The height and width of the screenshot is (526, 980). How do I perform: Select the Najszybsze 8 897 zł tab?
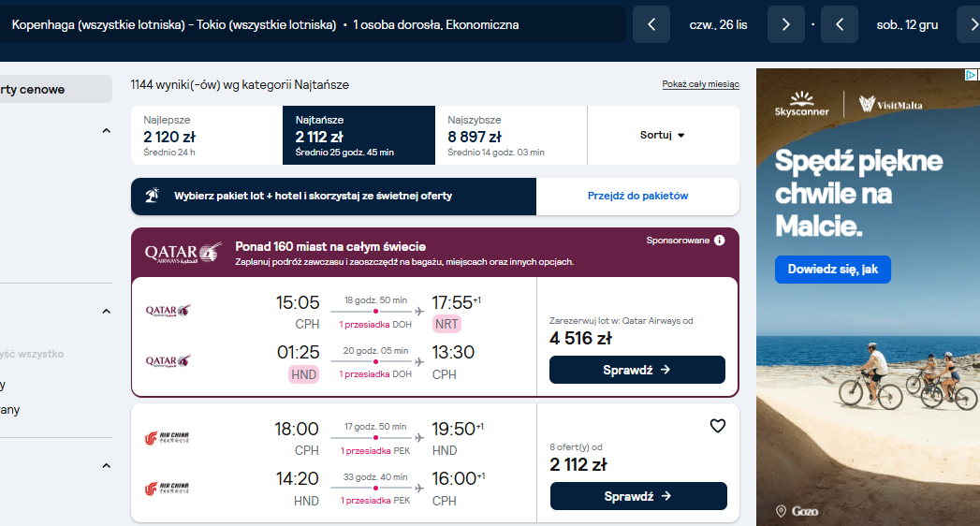coord(511,135)
